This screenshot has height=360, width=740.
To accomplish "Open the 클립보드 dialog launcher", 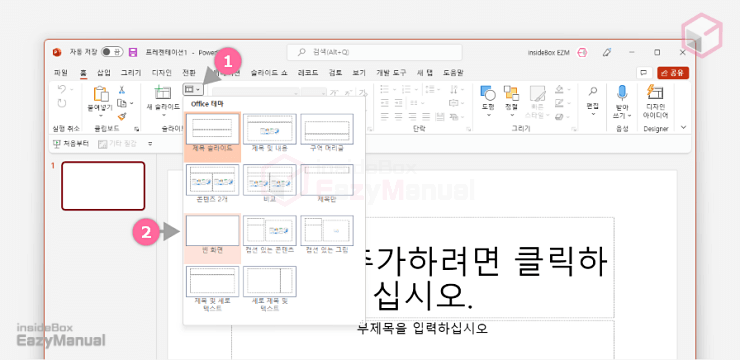I will coord(136,129).
